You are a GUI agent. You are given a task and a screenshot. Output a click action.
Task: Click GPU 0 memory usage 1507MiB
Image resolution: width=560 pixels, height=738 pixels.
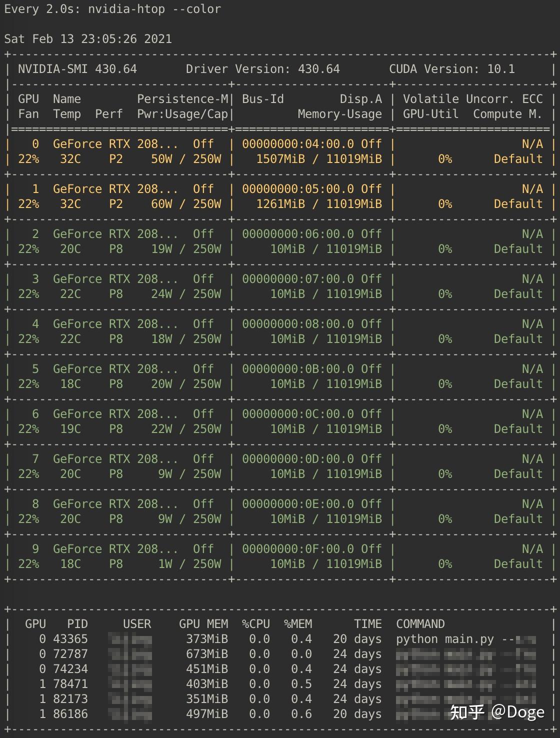[280, 159]
